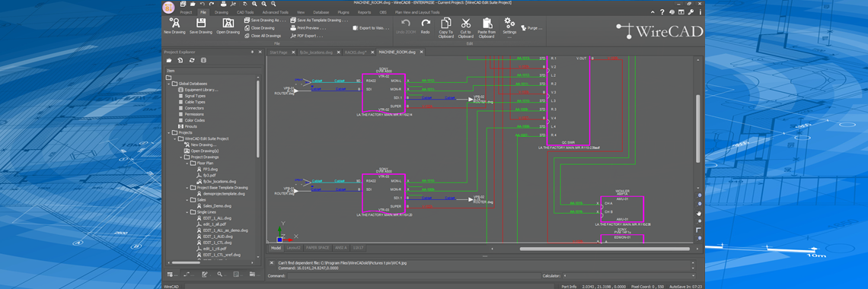Screen dimensions: 868x289
Task: Collapse the Global Databases node
Action: pyautogui.click(x=168, y=84)
